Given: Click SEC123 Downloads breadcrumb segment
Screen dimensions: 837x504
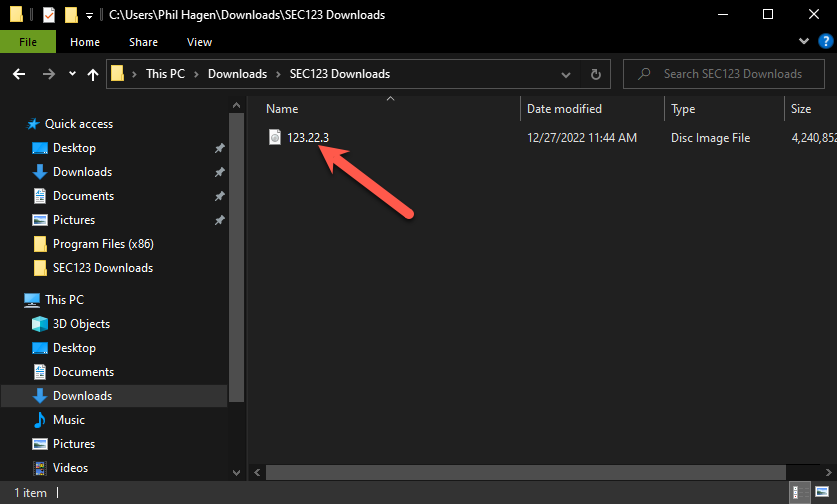Looking at the screenshot, I should coord(340,74).
